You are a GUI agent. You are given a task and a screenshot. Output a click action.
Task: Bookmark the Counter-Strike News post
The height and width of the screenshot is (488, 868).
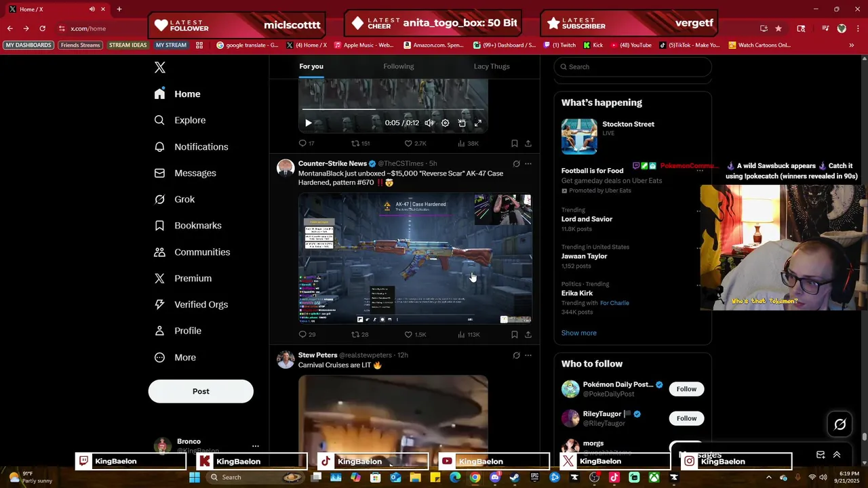(x=515, y=334)
